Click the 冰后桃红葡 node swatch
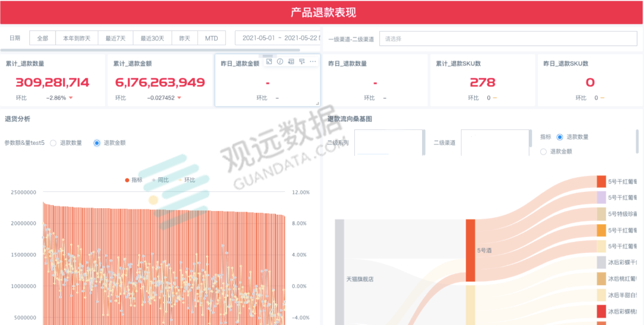The image size is (644, 325). 601,278
